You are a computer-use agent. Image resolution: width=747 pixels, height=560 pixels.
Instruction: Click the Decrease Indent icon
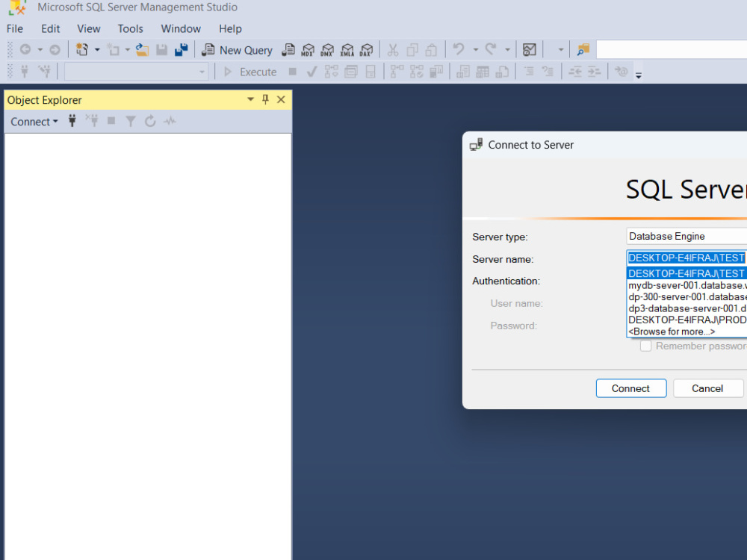point(574,72)
